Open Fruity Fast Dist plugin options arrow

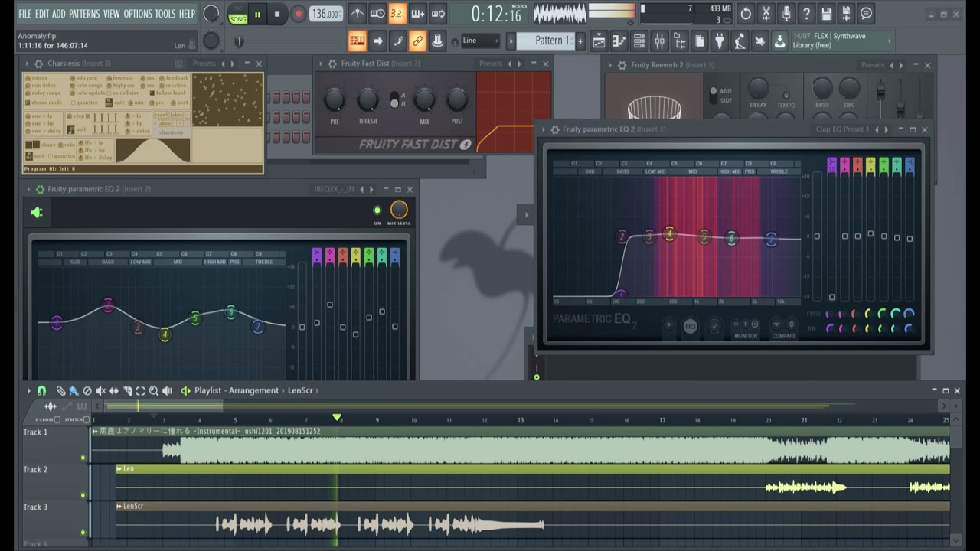[320, 64]
